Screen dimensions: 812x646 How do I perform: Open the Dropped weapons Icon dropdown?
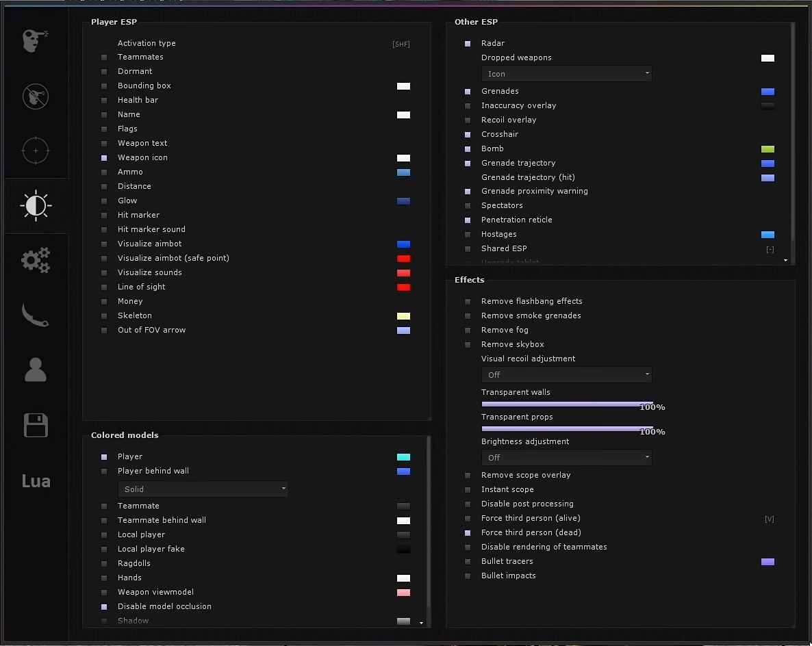[x=566, y=74]
